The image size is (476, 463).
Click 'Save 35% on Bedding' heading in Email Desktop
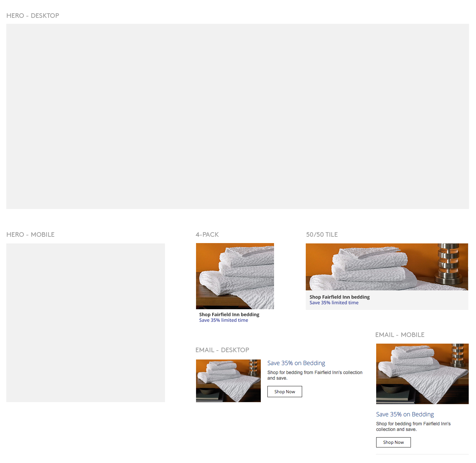click(x=296, y=363)
